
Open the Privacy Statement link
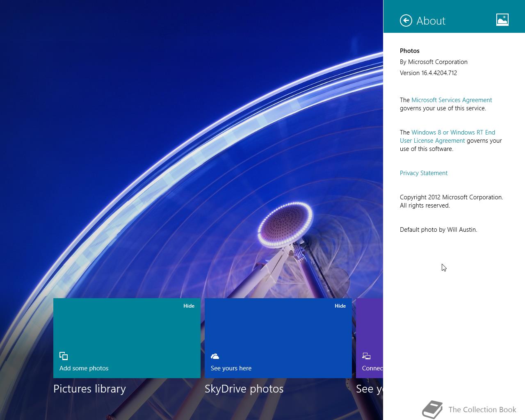pos(424,173)
